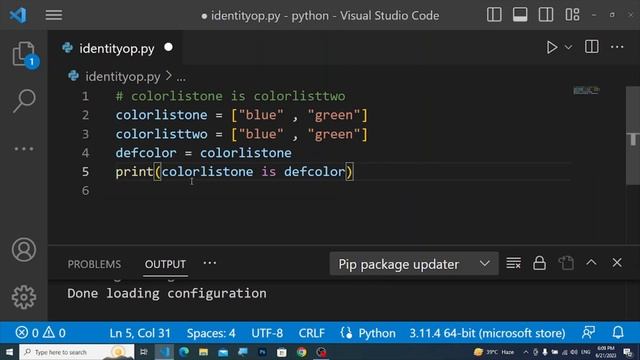The height and width of the screenshot is (360, 640).
Task: Open File Explorer from the taskbar
Action: (204, 352)
